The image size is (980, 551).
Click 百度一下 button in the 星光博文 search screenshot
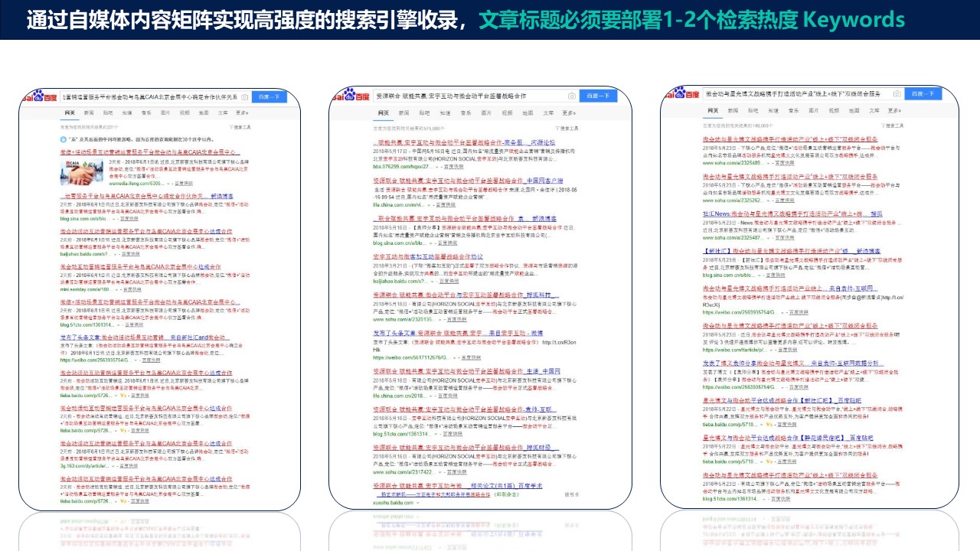[x=923, y=93]
